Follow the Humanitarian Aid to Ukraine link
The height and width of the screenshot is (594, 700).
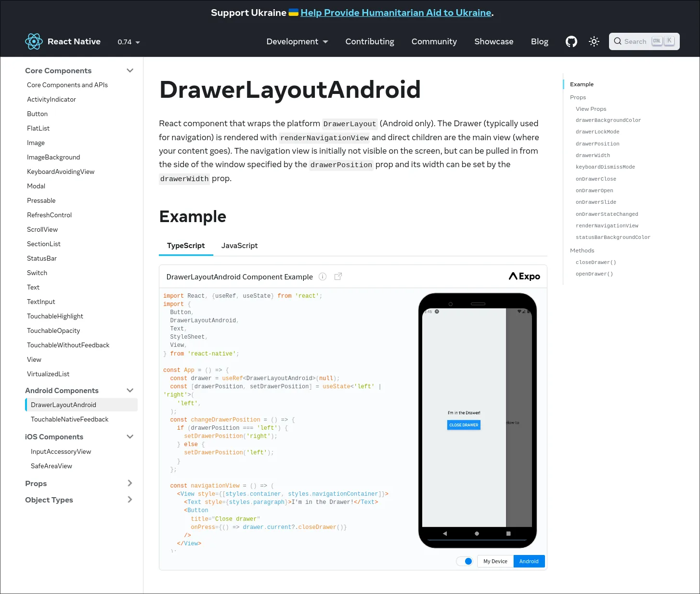(x=395, y=13)
